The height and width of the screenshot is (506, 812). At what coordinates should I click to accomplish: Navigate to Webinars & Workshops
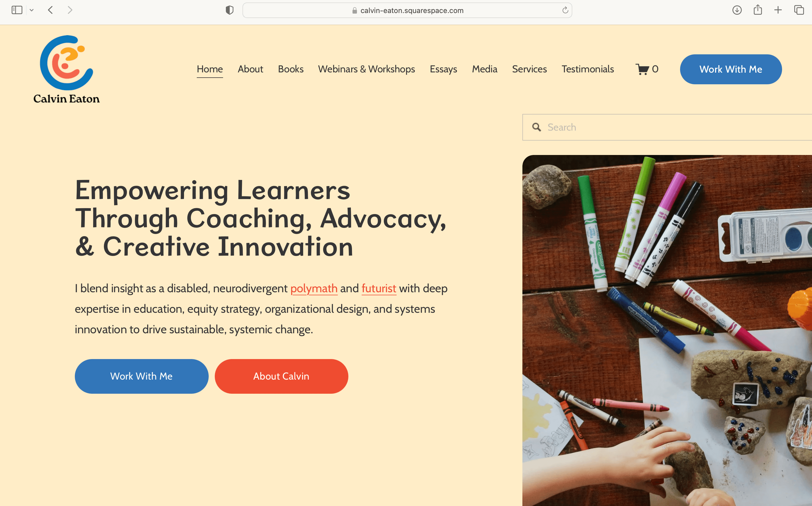367,69
